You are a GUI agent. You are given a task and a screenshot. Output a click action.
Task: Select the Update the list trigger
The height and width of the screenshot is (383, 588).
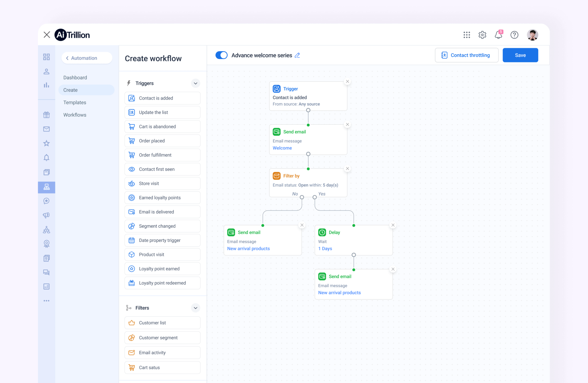tap(162, 112)
